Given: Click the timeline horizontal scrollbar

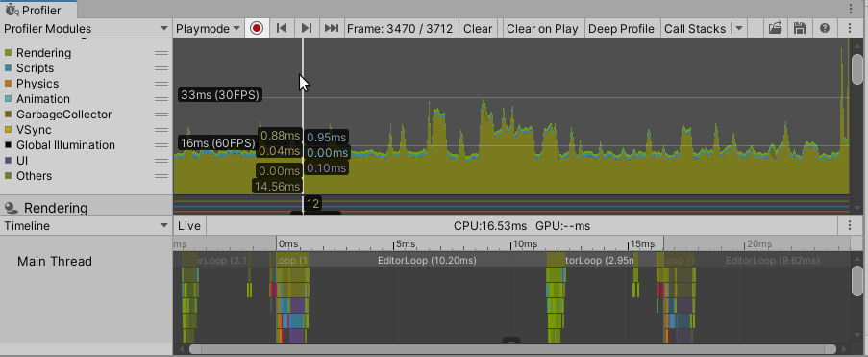Looking at the screenshot, I should pos(512,349).
